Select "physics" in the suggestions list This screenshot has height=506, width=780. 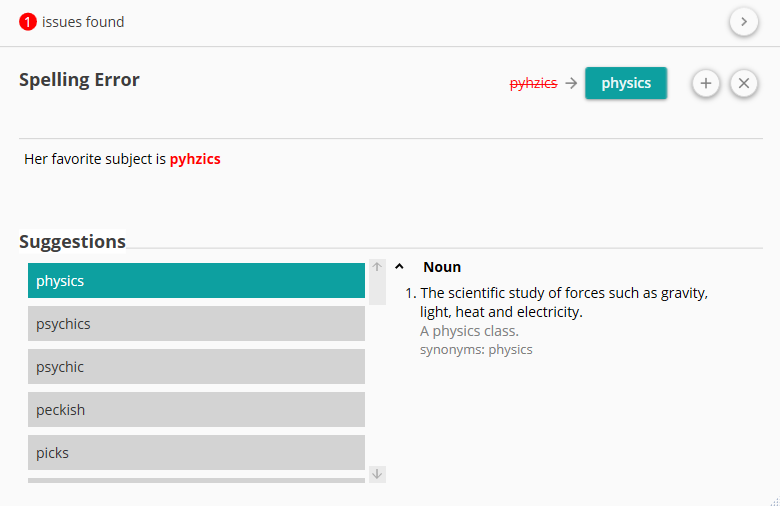[196, 281]
